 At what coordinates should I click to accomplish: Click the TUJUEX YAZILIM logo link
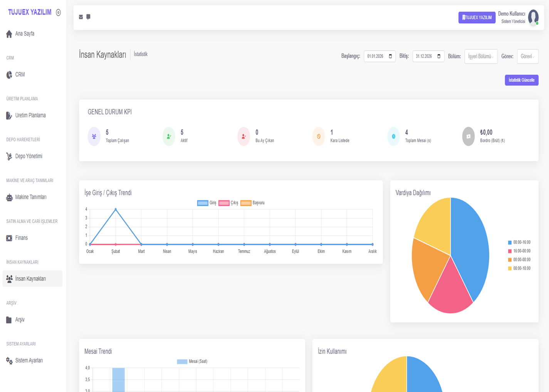click(30, 12)
